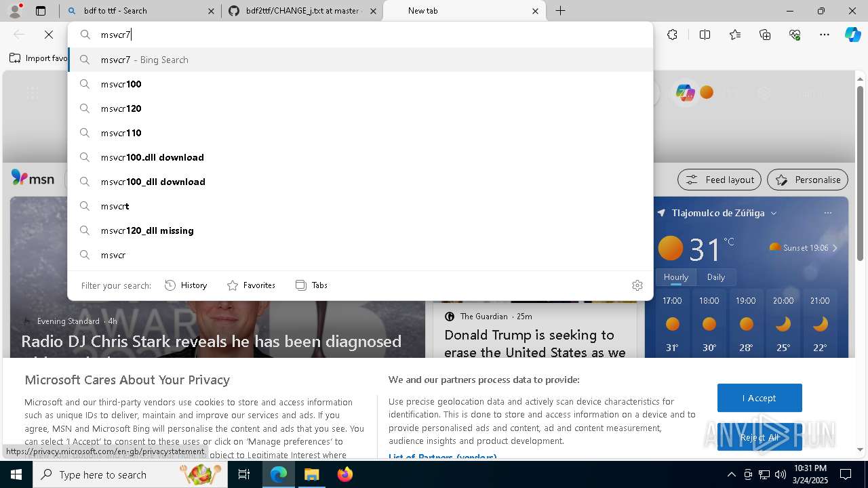Pick the 'msvcr100.dll download' suggestion

(361, 157)
